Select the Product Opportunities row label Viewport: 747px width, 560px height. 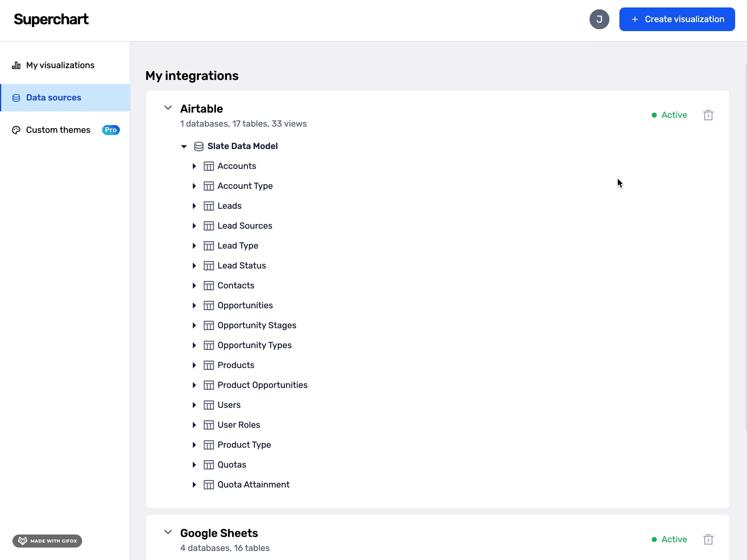[x=262, y=385]
